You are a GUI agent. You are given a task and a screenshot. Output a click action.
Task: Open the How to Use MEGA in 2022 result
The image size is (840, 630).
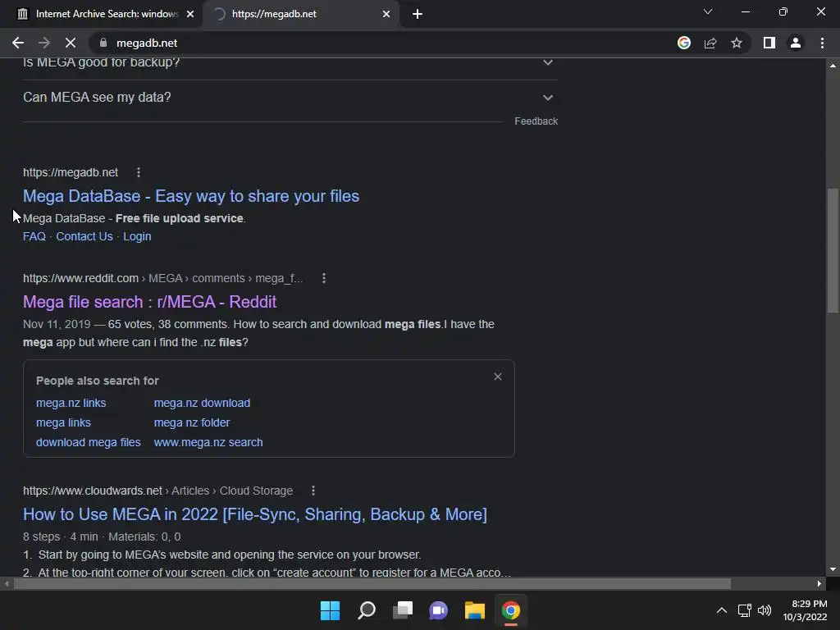pyautogui.click(x=255, y=514)
